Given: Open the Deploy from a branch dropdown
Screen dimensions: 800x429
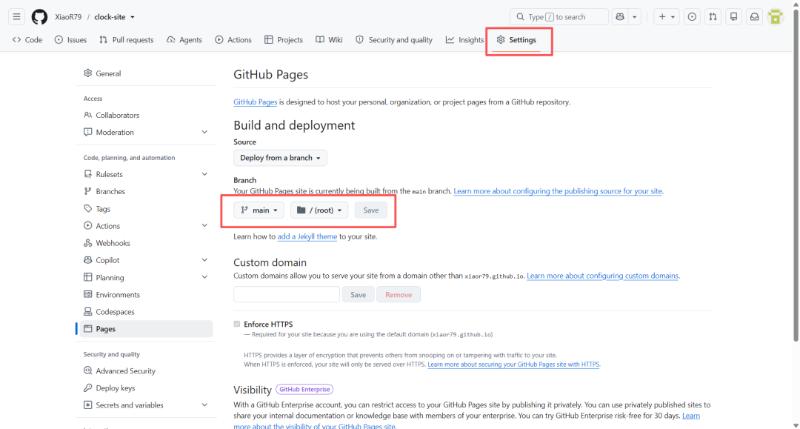Looking at the screenshot, I should [x=280, y=158].
